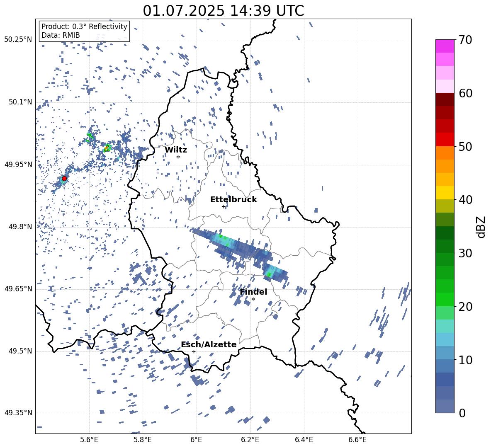Click the bright green 20 dBZ color band
491x448 pixels.
point(445,299)
